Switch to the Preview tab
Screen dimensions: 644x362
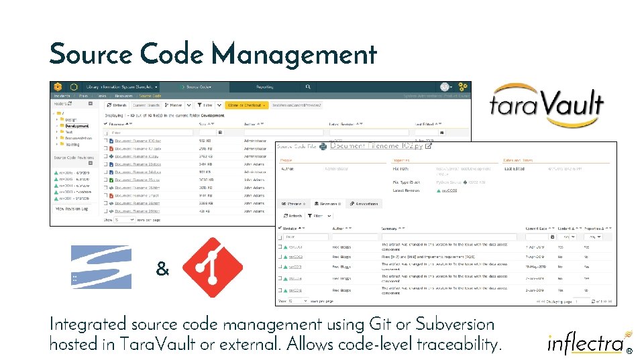294,204
